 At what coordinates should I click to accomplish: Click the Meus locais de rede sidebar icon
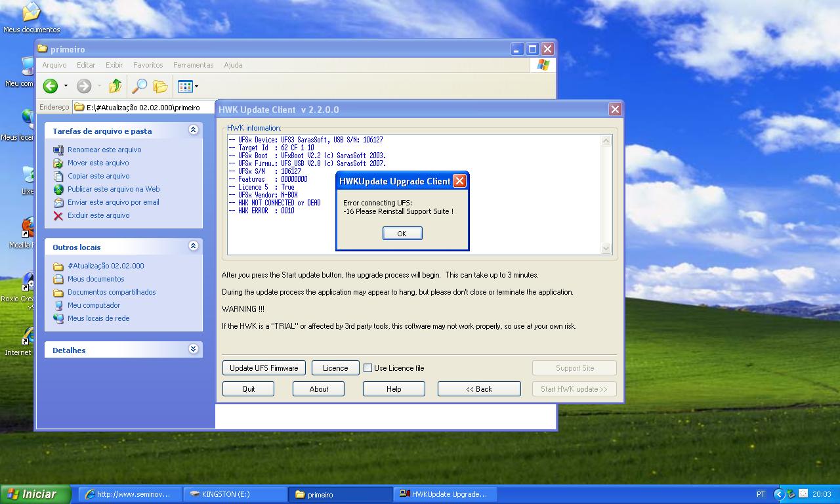pos(58,318)
